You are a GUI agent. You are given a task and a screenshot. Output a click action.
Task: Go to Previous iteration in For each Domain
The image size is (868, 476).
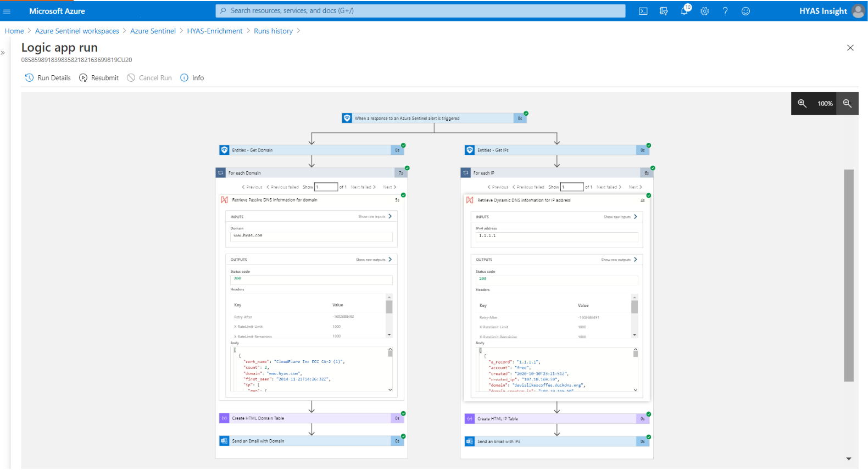(x=252, y=187)
